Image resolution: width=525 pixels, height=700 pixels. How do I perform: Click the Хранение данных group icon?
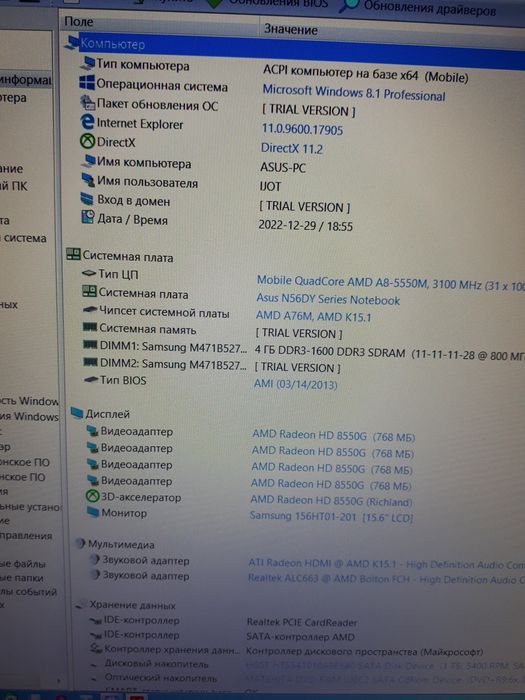[x=81, y=604]
